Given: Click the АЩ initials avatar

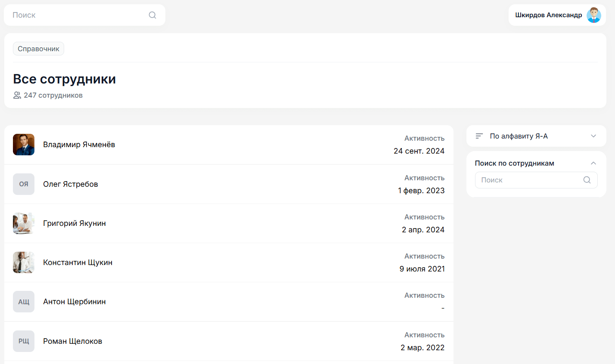Looking at the screenshot, I should (24, 302).
